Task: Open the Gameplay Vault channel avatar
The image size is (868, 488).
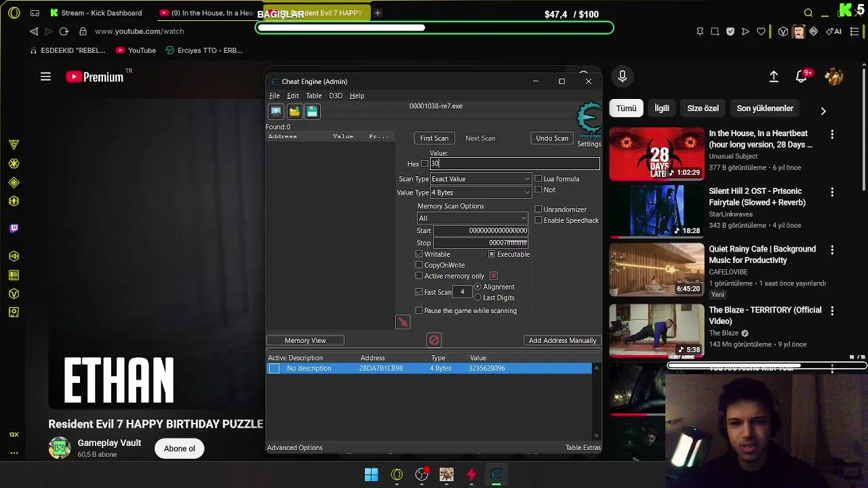Action: tap(60, 448)
